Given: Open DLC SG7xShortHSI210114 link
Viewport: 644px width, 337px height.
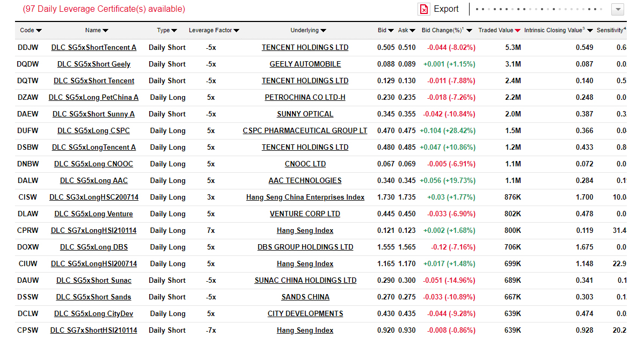Looking at the screenshot, I should (x=94, y=331).
